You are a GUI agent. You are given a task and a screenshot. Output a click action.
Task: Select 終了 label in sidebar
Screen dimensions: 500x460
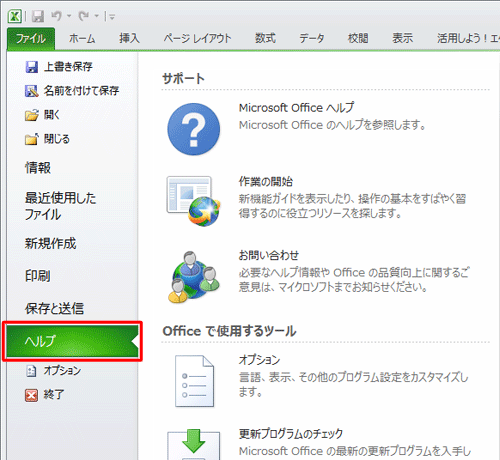tap(53, 395)
